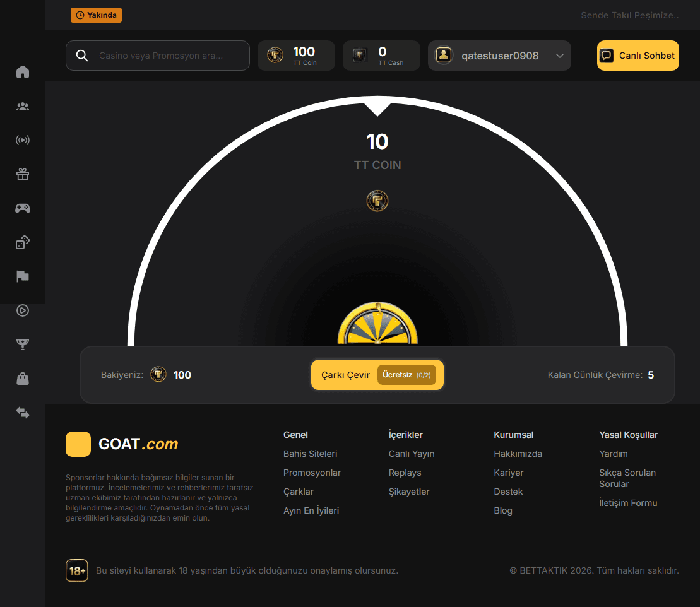Click the Kalan Günlük Çevirme count
This screenshot has height=607, width=700.
[651, 375]
